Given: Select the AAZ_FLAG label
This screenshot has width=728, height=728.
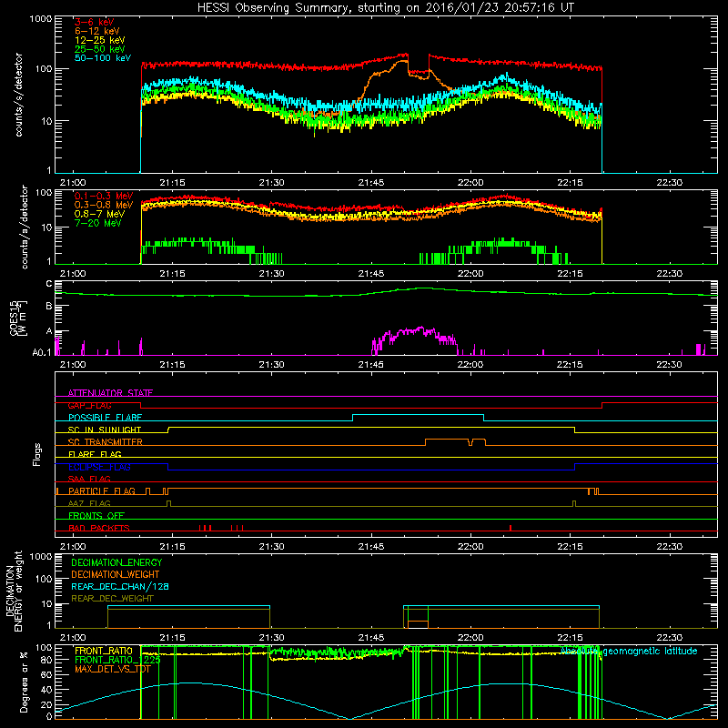Looking at the screenshot, I should click(89, 503).
